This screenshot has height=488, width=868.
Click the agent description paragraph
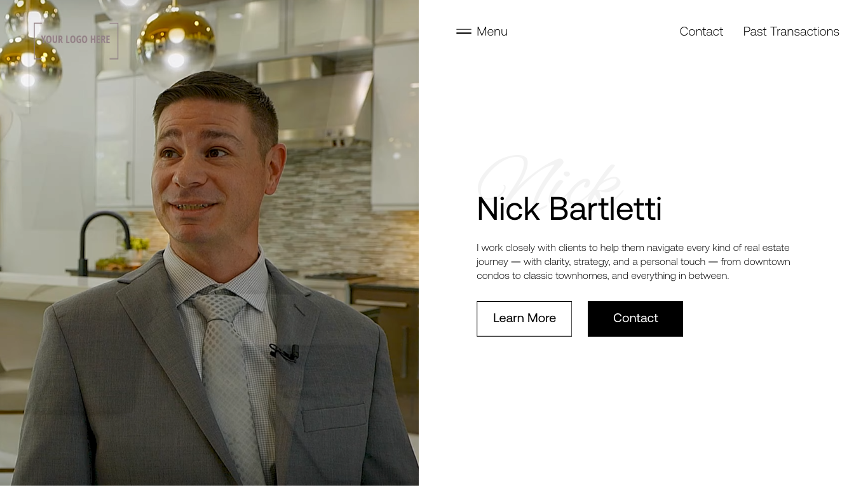pyautogui.click(x=634, y=261)
